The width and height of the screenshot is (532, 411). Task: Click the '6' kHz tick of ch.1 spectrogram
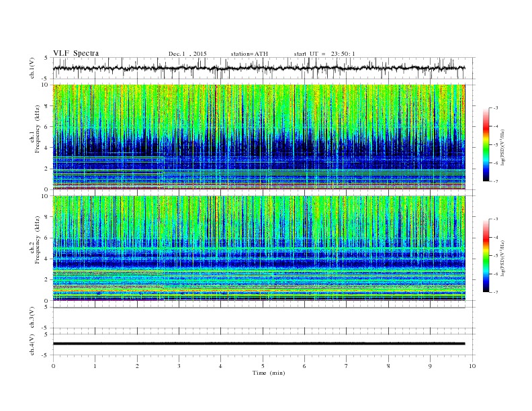coord(46,127)
